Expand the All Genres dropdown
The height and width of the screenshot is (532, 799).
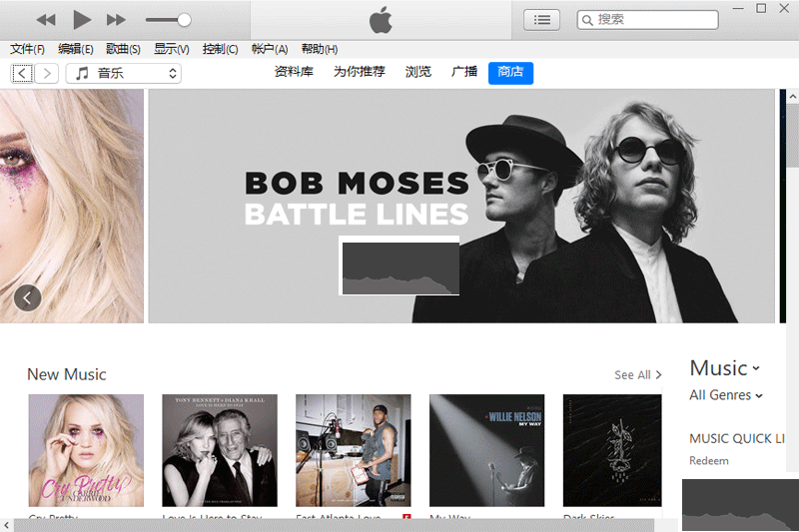pos(726,395)
